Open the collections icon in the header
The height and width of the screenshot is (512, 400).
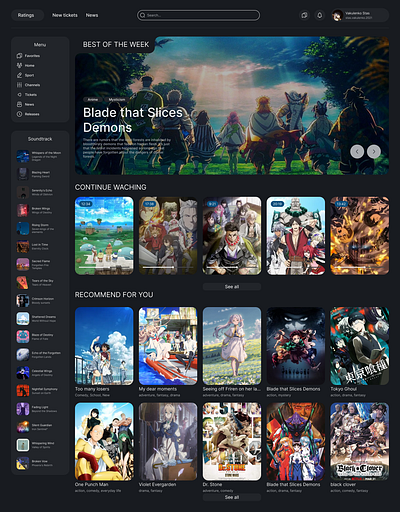click(x=304, y=15)
